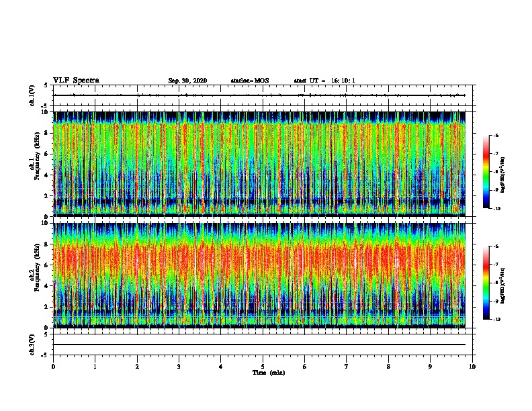The width and height of the screenshot is (532, 411).
Task: Click the 'start UT = 16:10:1' text
Action: (324, 81)
